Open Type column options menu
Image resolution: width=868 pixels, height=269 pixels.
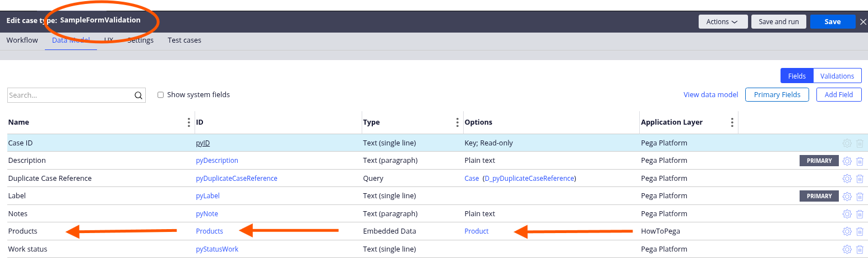[458, 122]
